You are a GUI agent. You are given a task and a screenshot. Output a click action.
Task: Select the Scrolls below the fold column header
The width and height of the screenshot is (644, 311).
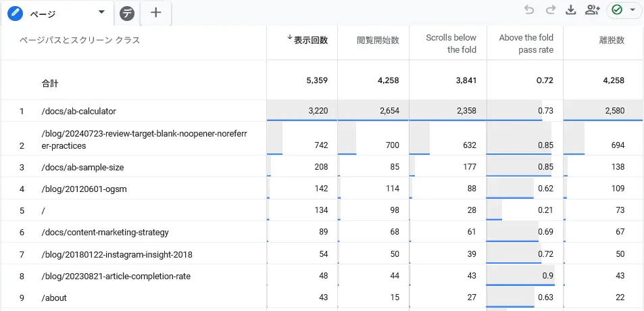point(450,43)
